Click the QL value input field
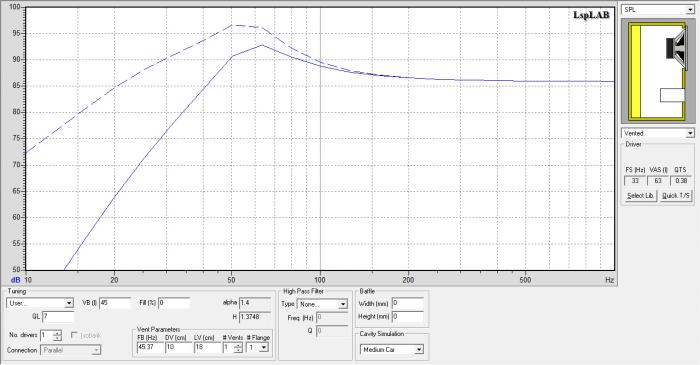 click(58, 316)
